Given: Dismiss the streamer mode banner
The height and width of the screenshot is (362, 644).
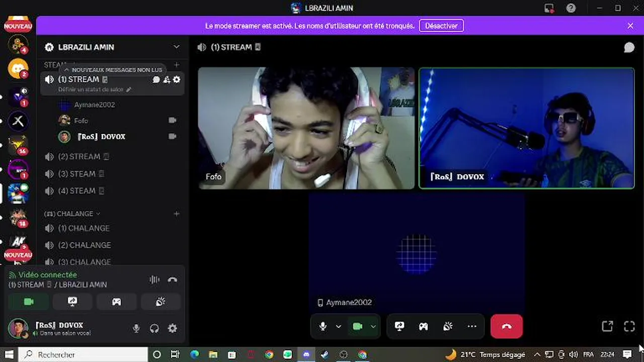Looking at the screenshot, I should tap(630, 26).
